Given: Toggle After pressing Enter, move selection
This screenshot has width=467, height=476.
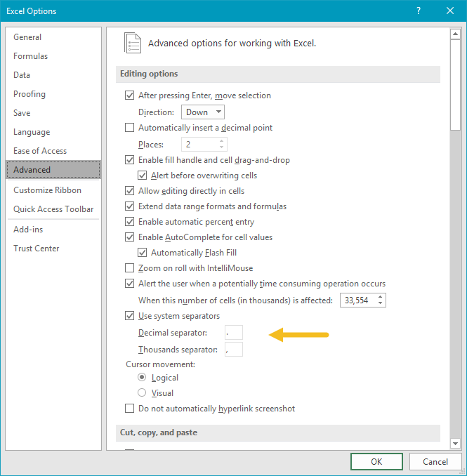Looking at the screenshot, I should tap(130, 95).
